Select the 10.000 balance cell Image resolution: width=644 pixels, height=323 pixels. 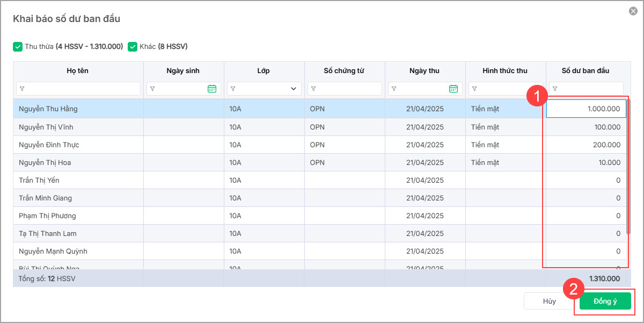click(x=586, y=162)
